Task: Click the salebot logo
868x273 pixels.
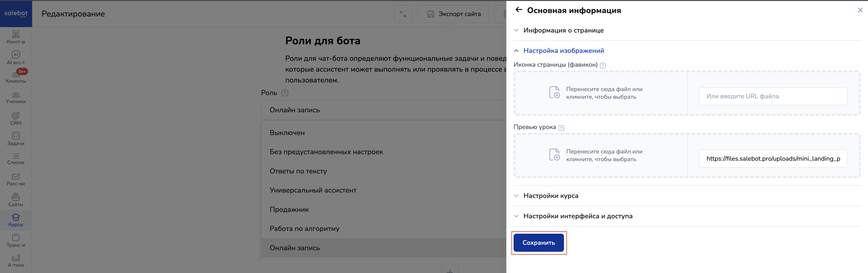Action: 16,14
